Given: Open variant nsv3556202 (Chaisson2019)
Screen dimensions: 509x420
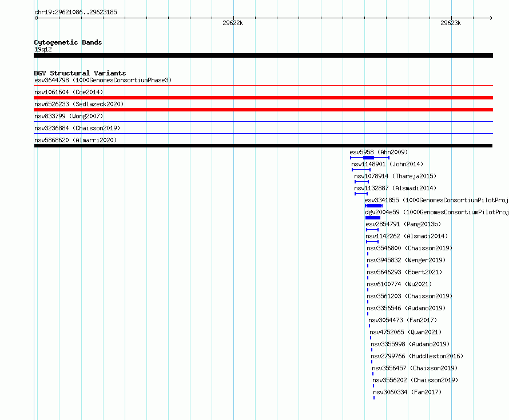Looking at the screenshot, I should click(x=415, y=380).
